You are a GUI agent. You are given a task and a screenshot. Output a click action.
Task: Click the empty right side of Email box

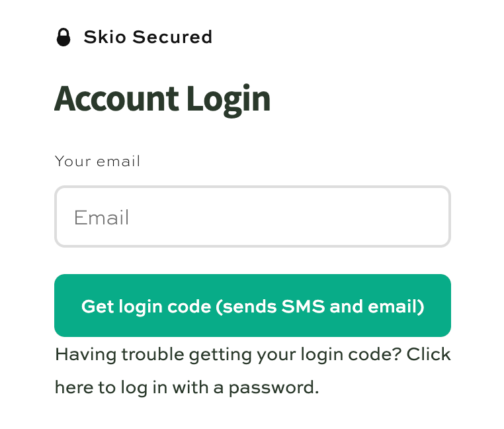[354, 216]
